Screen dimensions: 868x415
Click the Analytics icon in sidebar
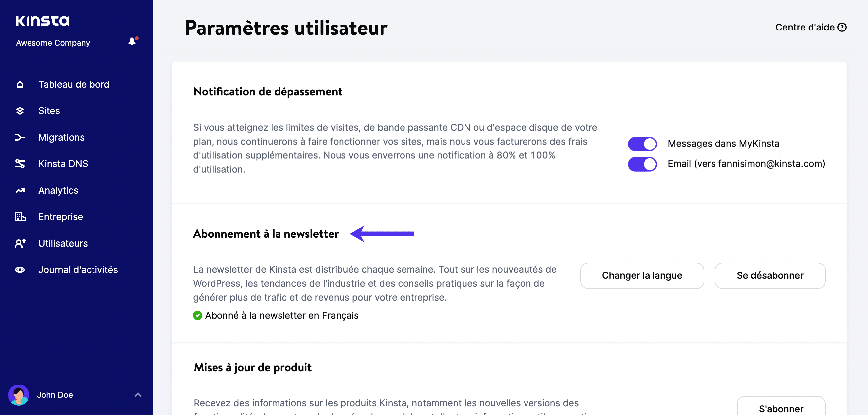20,190
